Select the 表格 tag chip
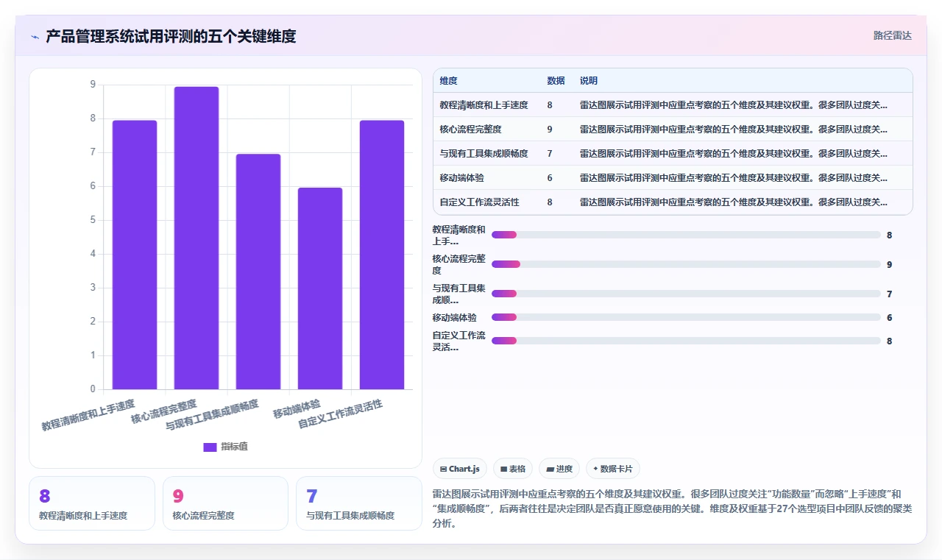This screenshot has height=560, width=942. pyautogui.click(x=512, y=469)
